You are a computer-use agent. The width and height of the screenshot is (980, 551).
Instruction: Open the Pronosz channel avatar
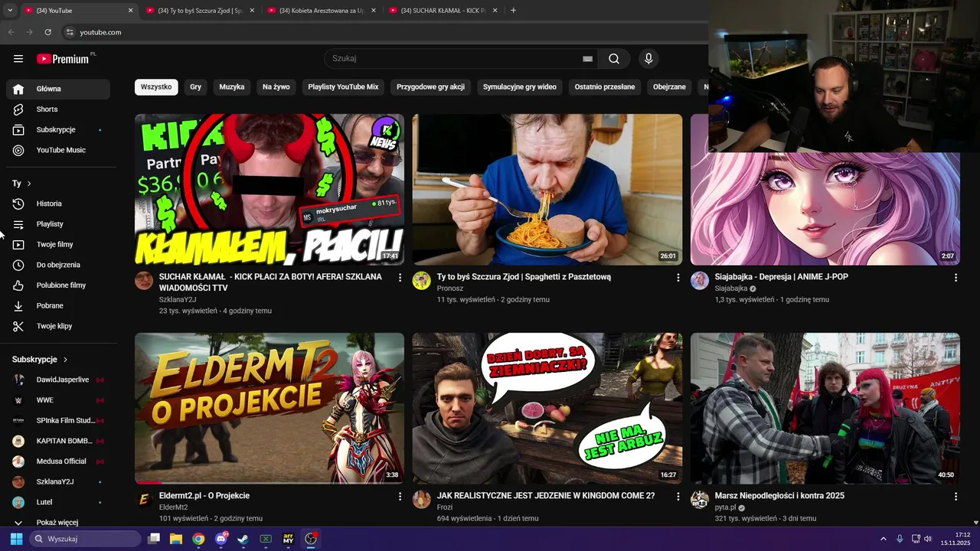point(422,281)
